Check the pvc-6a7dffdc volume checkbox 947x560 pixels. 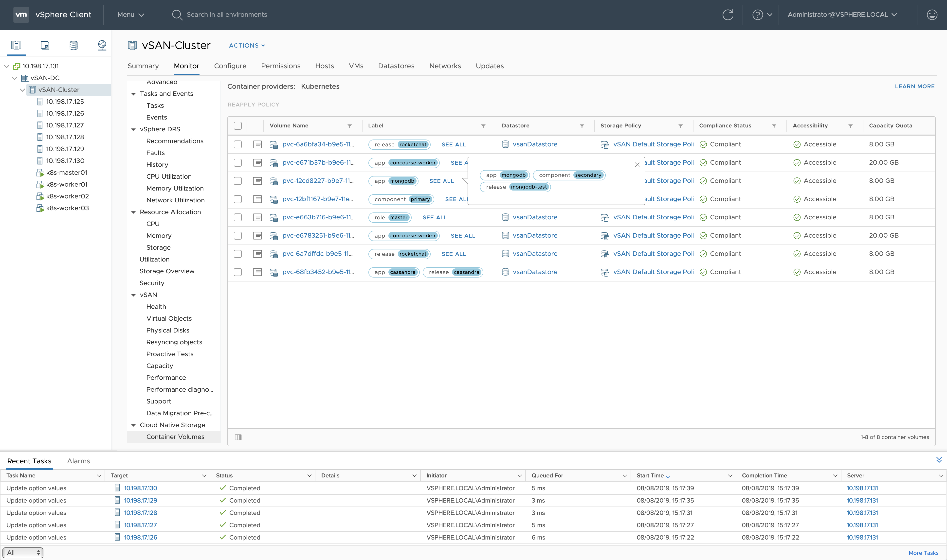tap(238, 254)
